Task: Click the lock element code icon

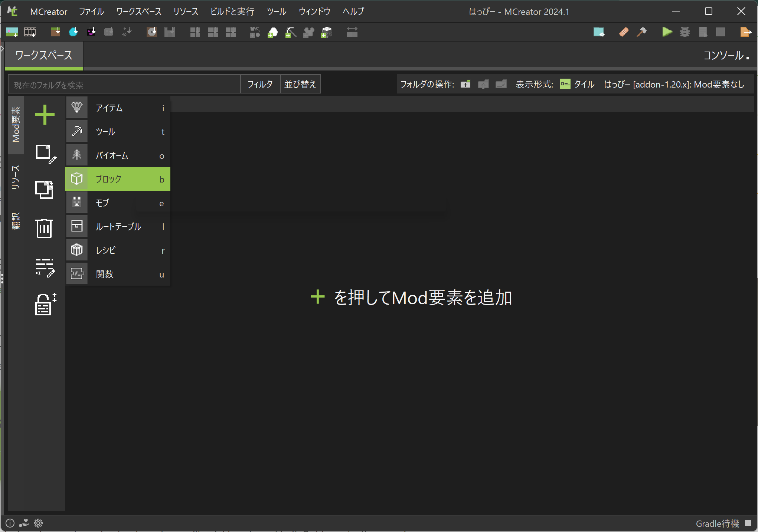Action: (45, 305)
